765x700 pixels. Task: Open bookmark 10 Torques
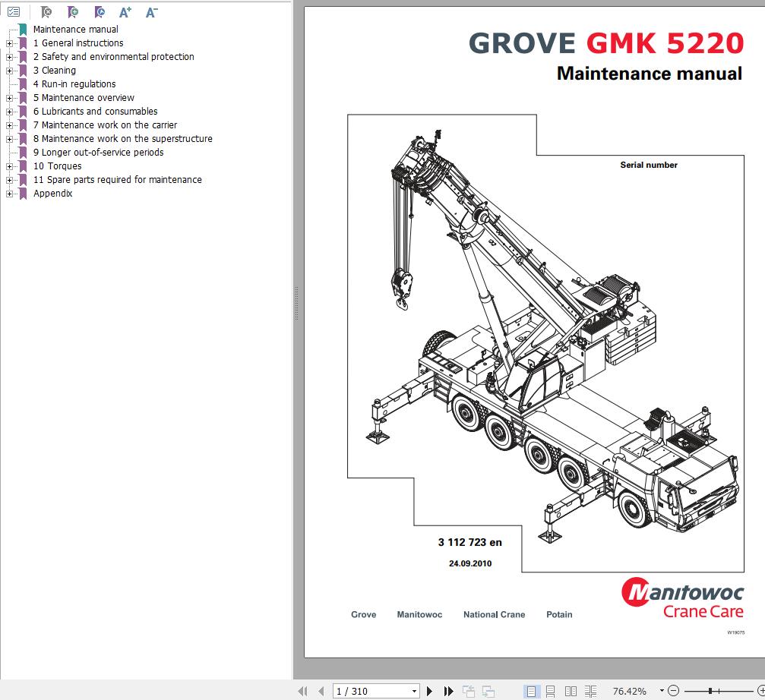point(58,166)
